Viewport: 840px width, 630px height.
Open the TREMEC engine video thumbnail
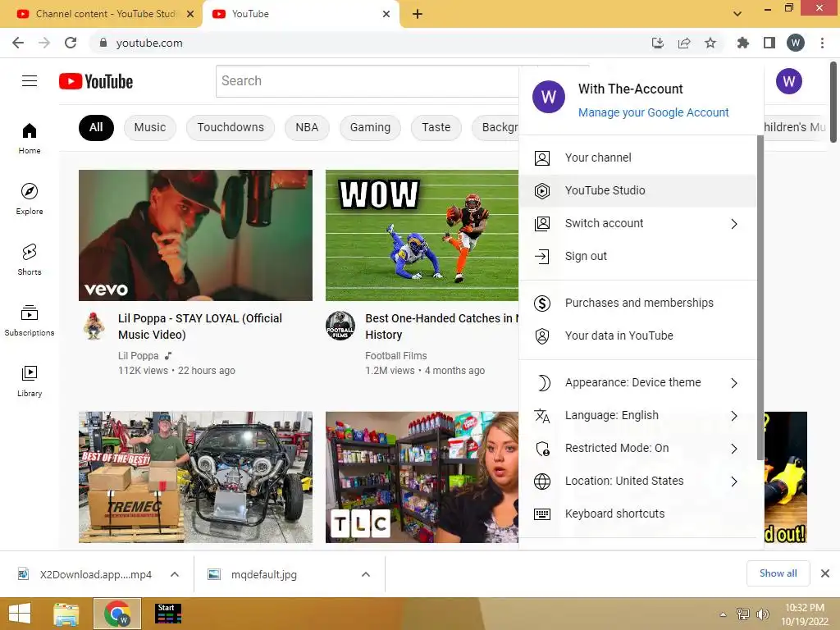tap(195, 477)
